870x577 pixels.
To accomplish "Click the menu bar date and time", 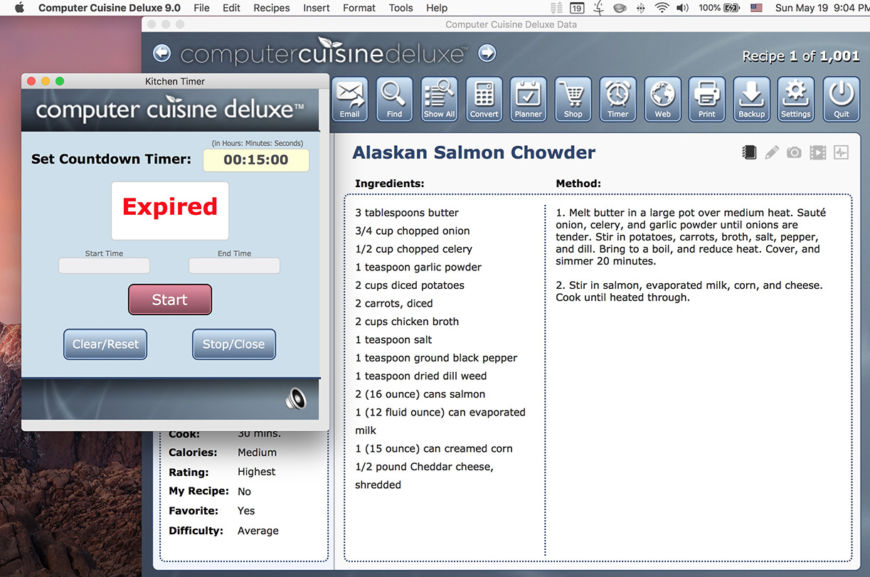I will [x=822, y=8].
